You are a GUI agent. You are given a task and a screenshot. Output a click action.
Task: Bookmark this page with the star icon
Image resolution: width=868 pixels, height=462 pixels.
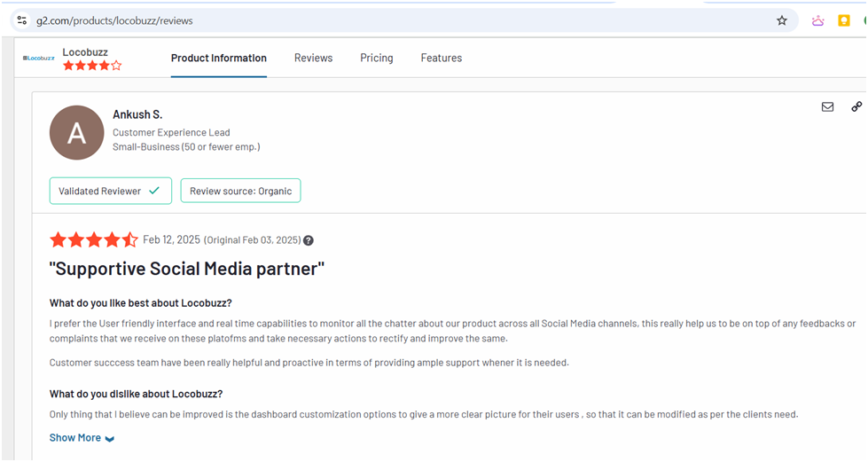pos(782,20)
